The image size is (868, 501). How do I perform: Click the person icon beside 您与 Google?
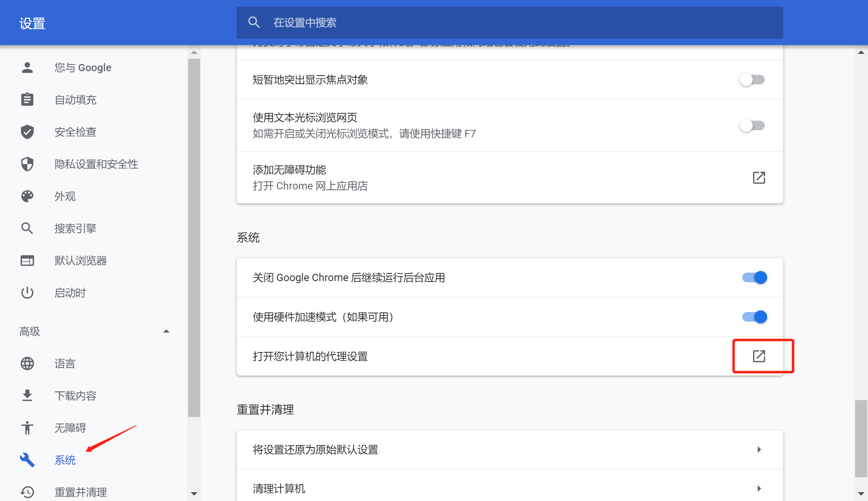click(x=27, y=68)
